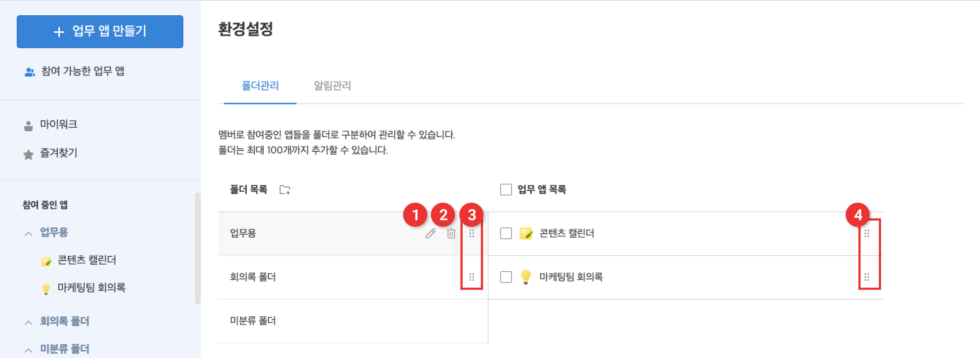This screenshot has width=980, height=358.
Task: Click the pencil edit icon for 업무용 folder
Action: (430, 233)
